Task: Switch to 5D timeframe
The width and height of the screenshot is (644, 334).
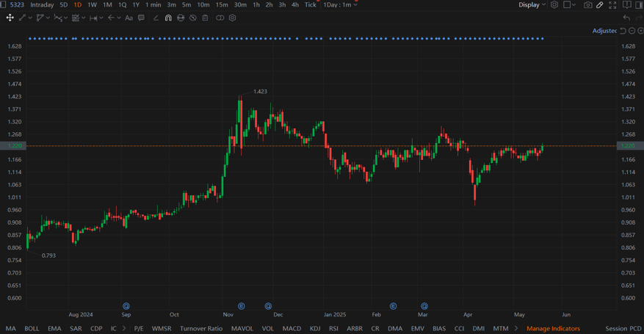Action: 64,4
